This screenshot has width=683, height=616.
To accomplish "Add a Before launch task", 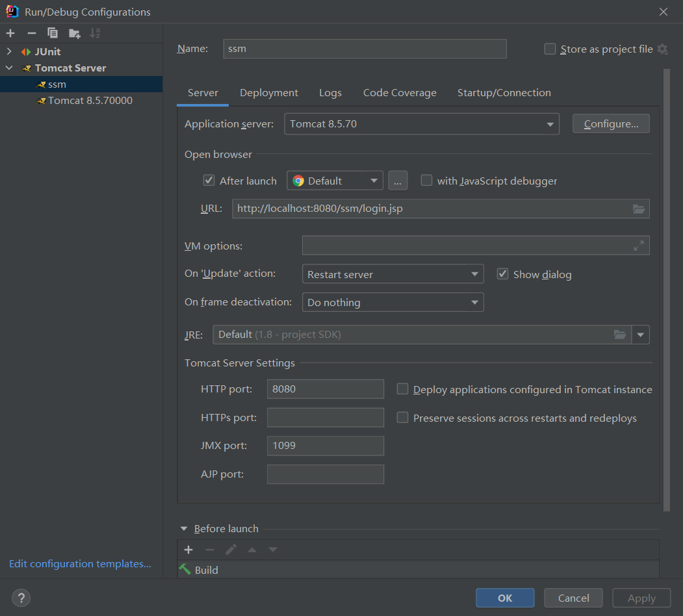I will 188,550.
